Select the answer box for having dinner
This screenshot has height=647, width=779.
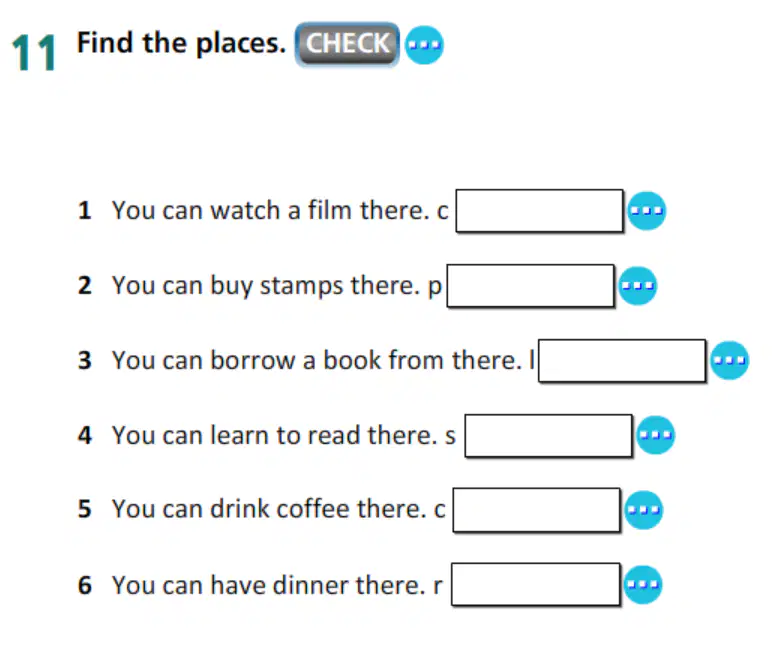point(536,584)
